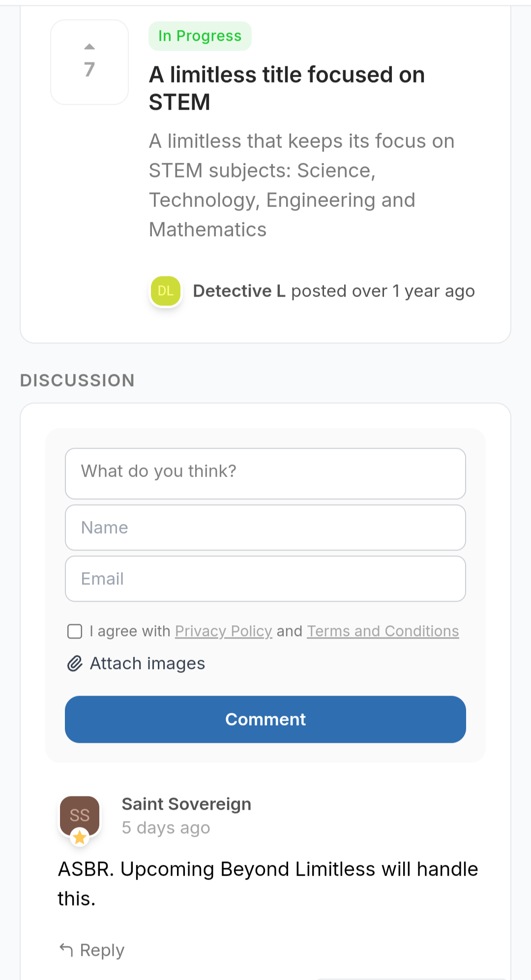This screenshot has width=531, height=980.
Task: Open the Terms and Conditions link
Action: coord(383,631)
